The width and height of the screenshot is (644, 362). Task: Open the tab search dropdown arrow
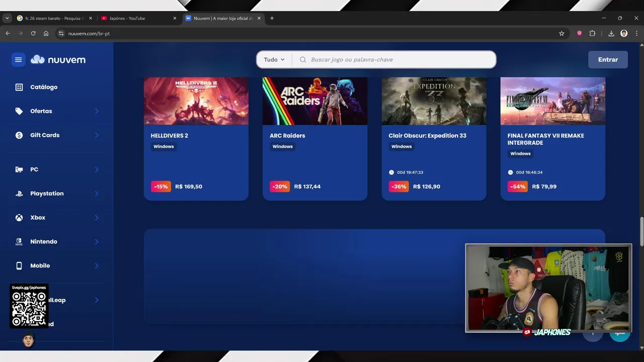(7, 18)
